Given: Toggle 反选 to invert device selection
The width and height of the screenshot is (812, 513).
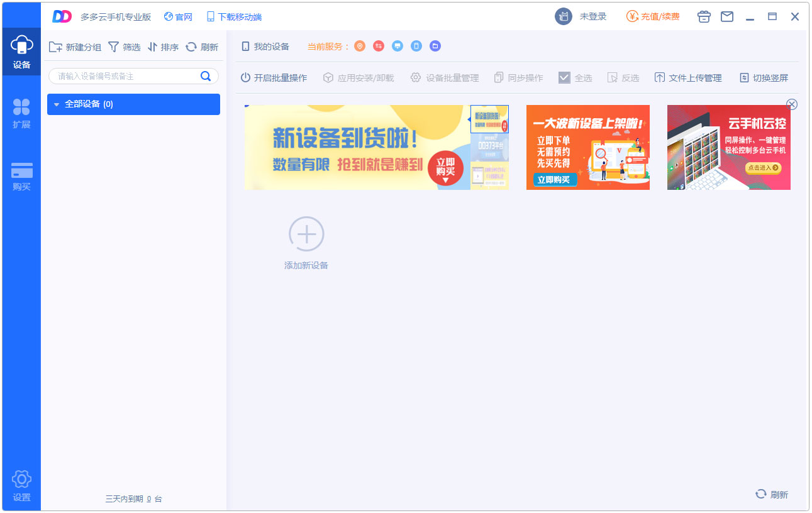Looking at the screenshot, I should pyautogui.click(x=622, y=77).
